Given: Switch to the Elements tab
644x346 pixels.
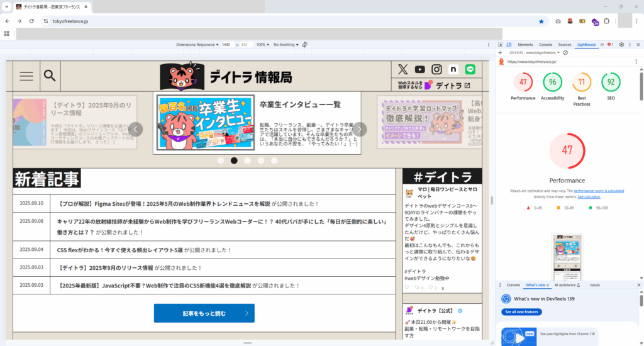Looking at the screenshot, I should (525, 45).
